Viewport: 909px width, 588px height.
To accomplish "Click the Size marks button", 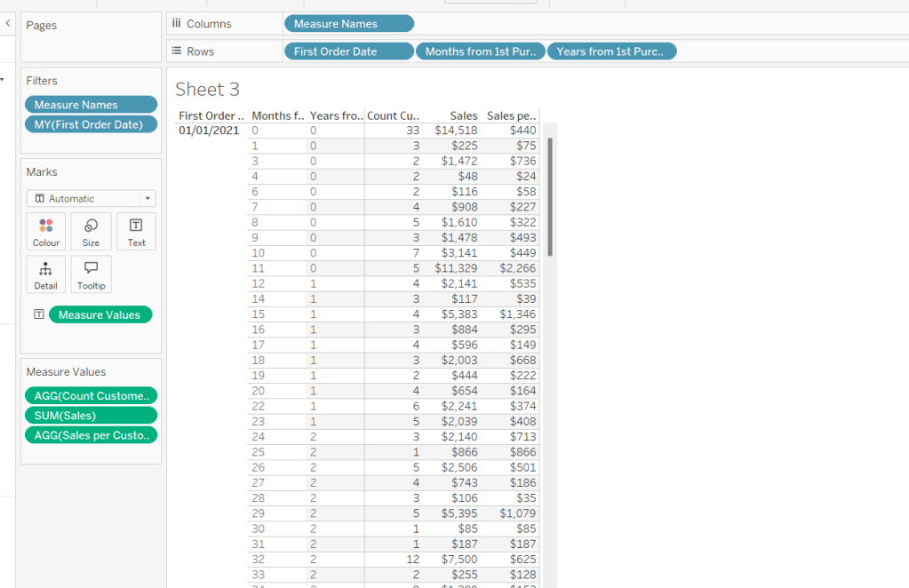I will [x=91, y=231].
